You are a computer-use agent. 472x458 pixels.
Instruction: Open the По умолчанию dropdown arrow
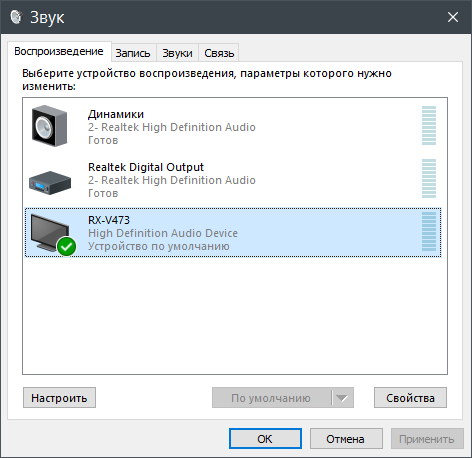coord(342,398)
